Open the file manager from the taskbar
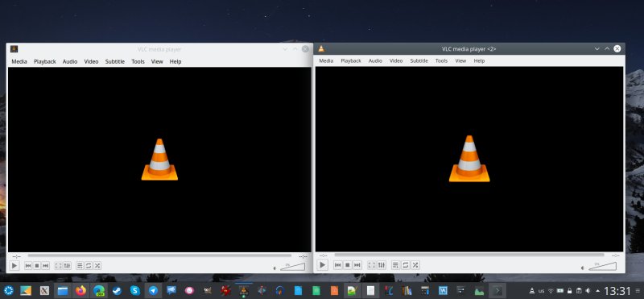Viewport: 644px width, 299px height. pyautogui.click(x=63, y=291)
